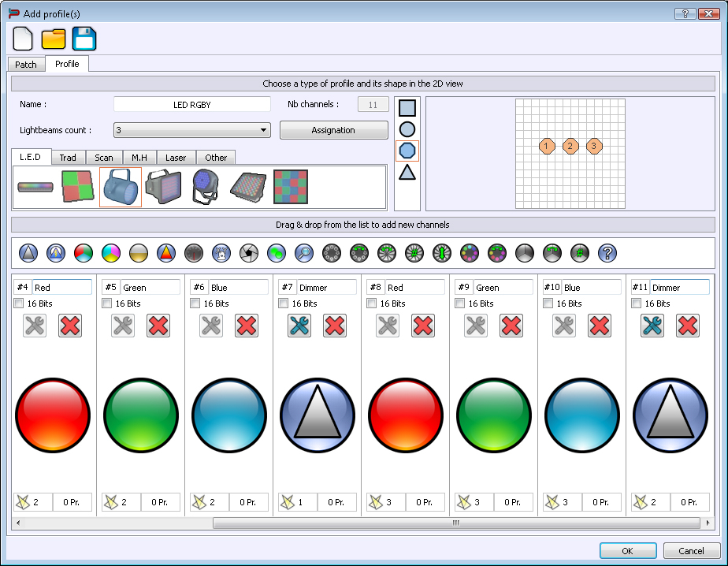Open a profile with the folder icon
The width and height of the screenshot is (728, 566).
point(54,39)
